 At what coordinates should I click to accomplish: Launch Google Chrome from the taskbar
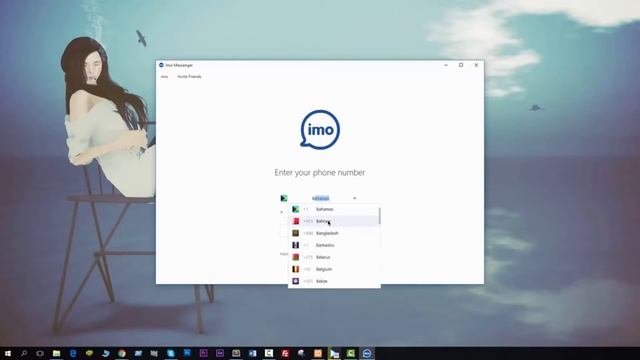tap(122, 353)
